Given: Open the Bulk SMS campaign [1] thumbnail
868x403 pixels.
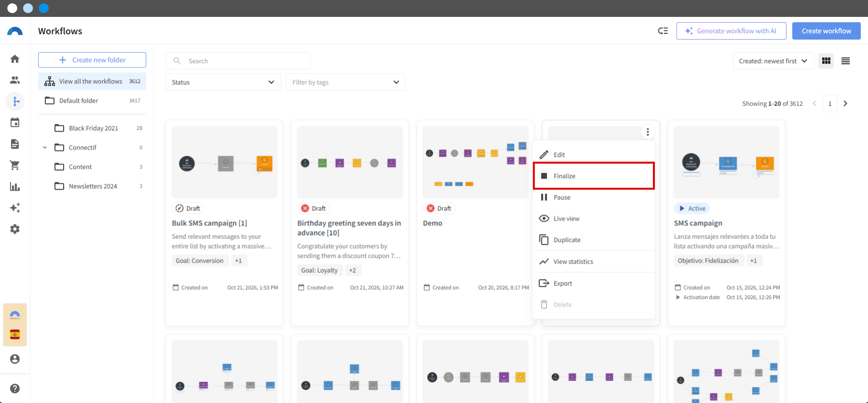Looking at the screenshot, I should point(224,162).
